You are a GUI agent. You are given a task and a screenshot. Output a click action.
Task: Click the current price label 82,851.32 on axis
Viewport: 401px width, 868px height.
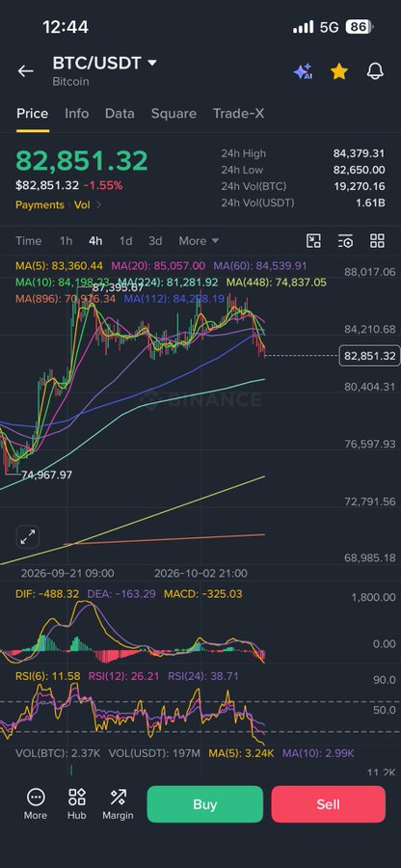coord(369,355)
